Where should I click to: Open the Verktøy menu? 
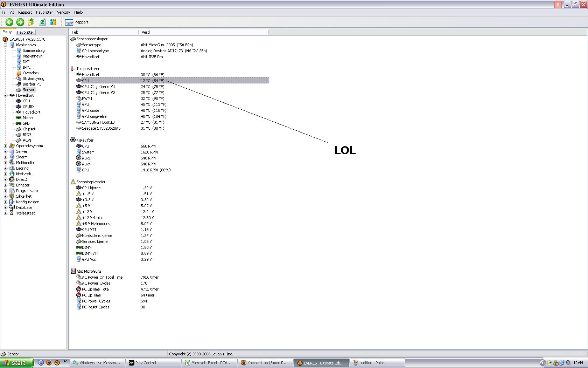(x=64, y=12)
